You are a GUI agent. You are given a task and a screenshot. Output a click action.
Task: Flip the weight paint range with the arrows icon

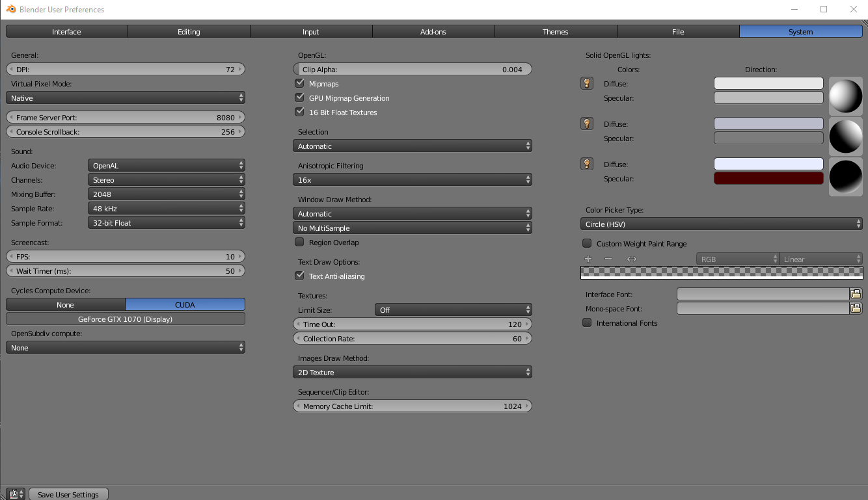(631, 258)
